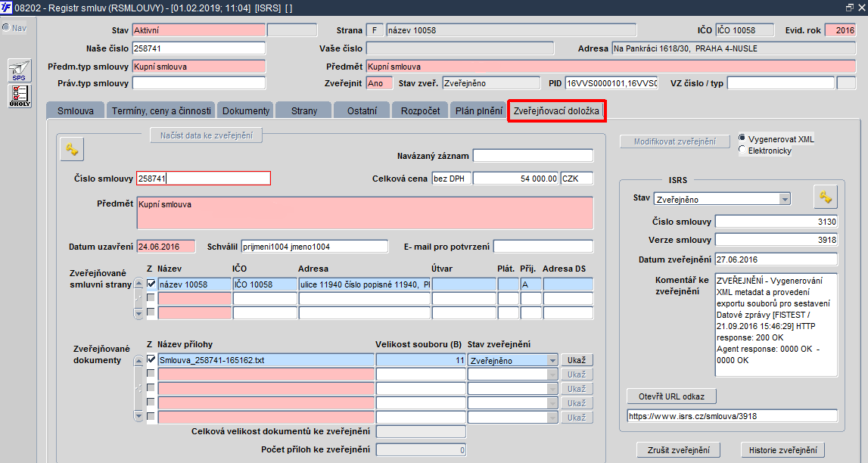Uncheck the Smlouva_258741-165162.txt attachment checkbox
Viewport: 868px width, 463px height.
(x=151, y=359)
